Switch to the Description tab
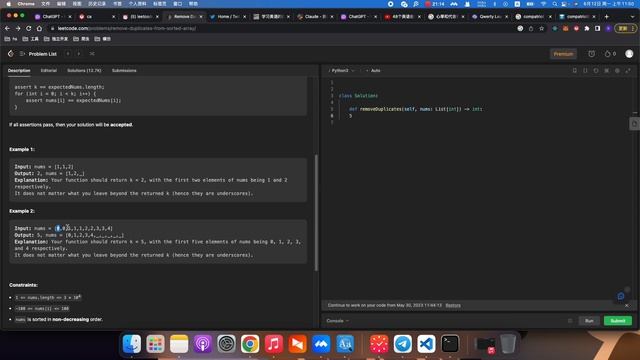This screenshot has height=360, width=640. click(19, 71)
